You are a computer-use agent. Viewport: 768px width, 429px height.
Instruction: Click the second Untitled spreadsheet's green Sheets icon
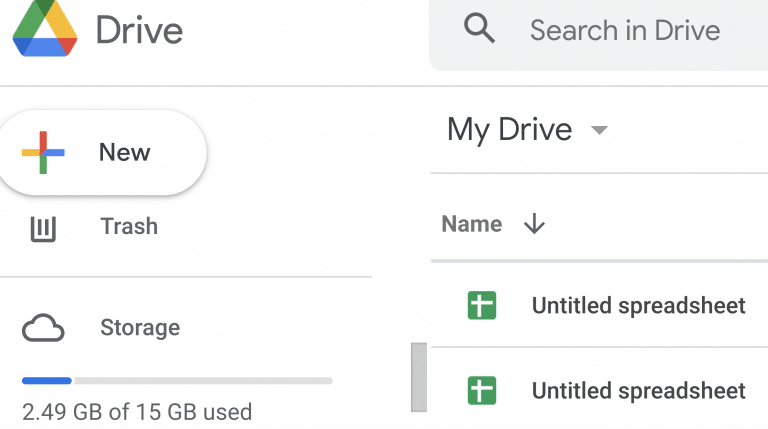click(x=482, y=389)
